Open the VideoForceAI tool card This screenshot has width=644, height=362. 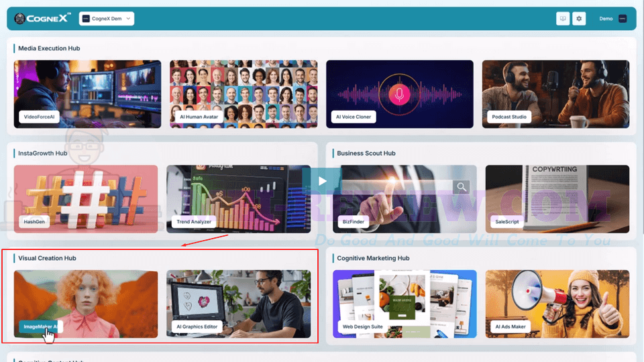pos(87,94)
